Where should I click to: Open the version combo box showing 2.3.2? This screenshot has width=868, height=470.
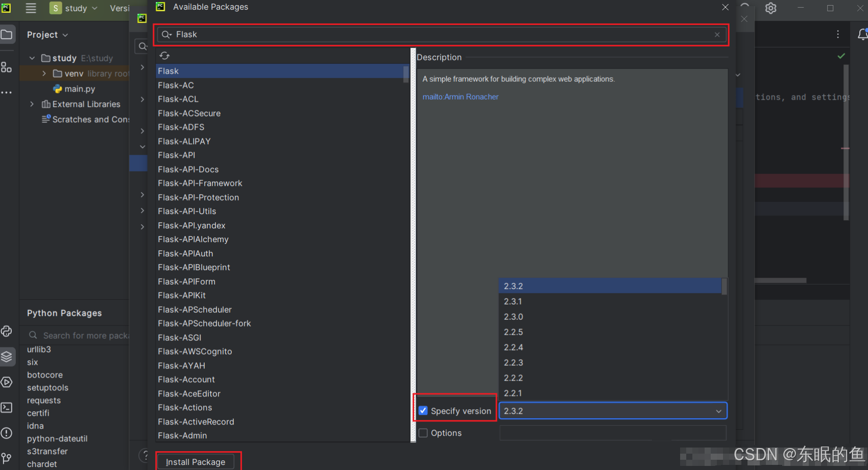[x=613, y=411]
